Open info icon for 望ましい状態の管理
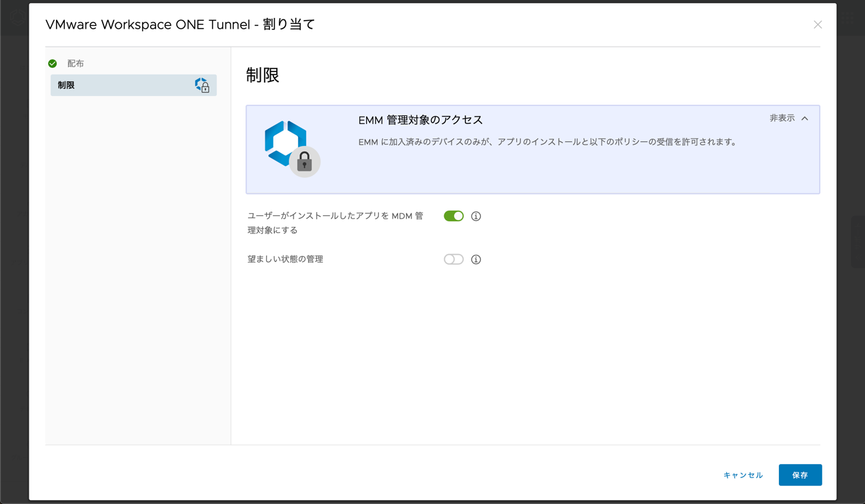The width and height of the screenshot is (865, 504). [476, 259]
